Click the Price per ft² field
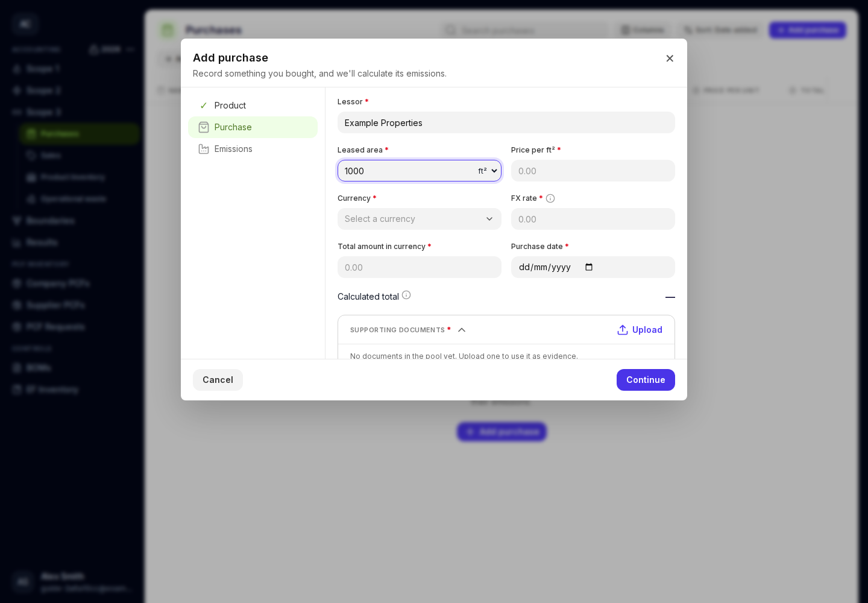This screenshot has width=868, height=603. 593,171
